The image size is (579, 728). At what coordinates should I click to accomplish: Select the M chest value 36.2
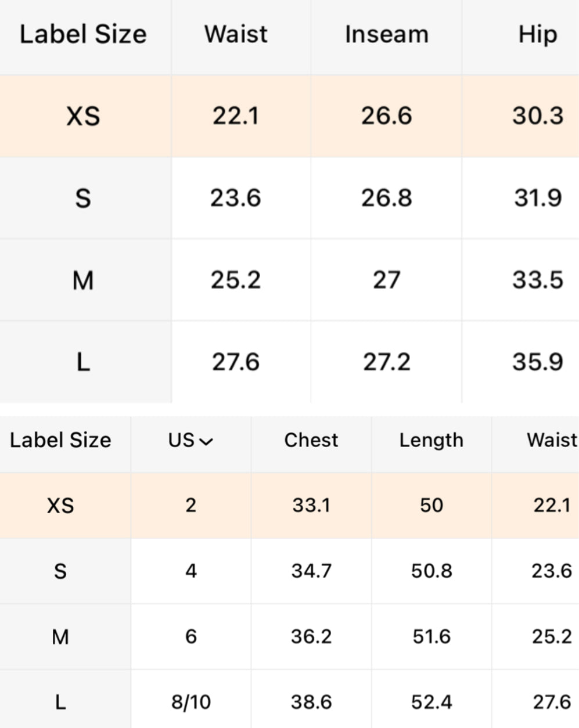click(x=311, y=636)
